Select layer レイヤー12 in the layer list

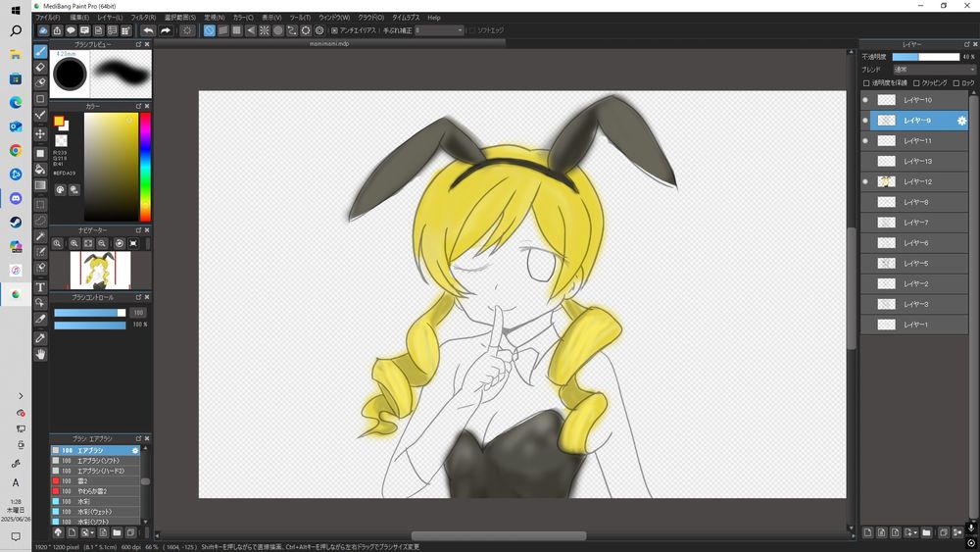click(917, 181)
